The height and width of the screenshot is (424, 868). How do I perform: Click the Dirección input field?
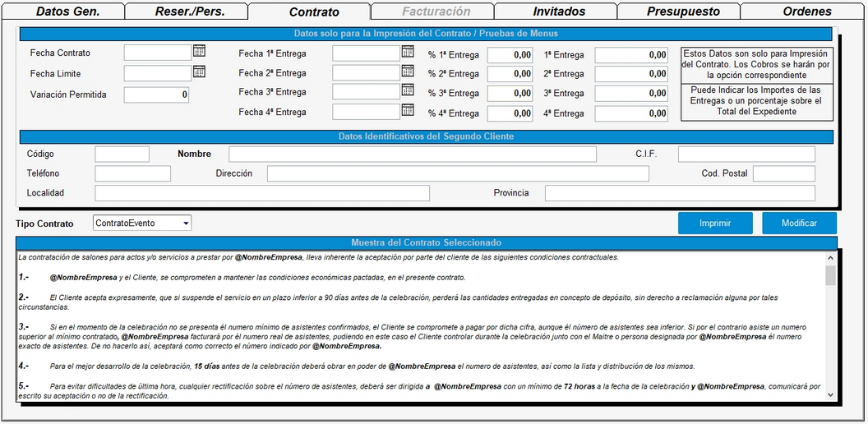click(x=458, y=173)
